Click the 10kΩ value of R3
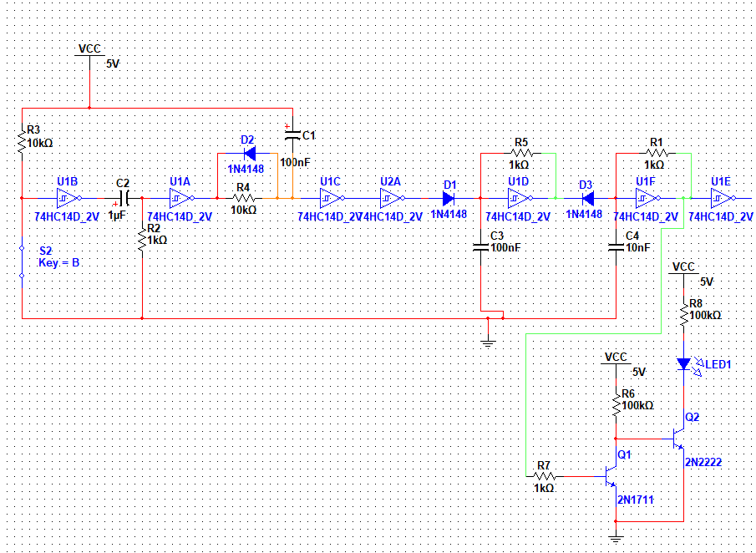The width and height of the screenshot is (756, 553). coord(40,143)
